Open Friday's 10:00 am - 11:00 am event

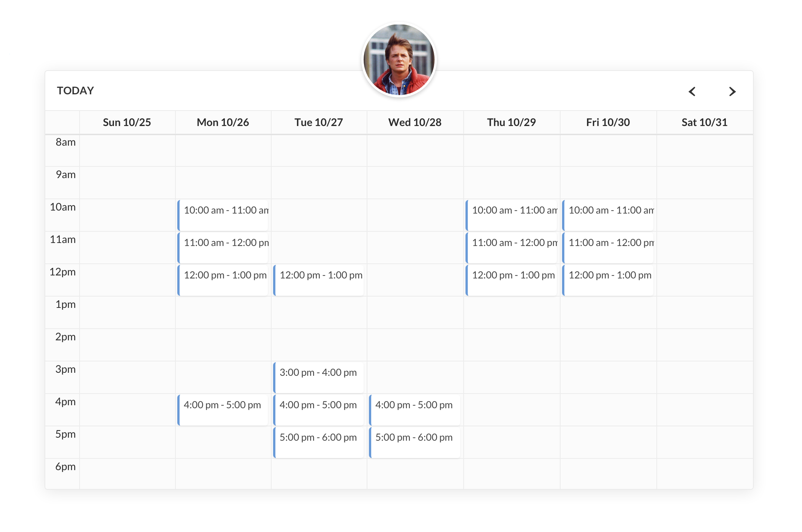[608, 215]
